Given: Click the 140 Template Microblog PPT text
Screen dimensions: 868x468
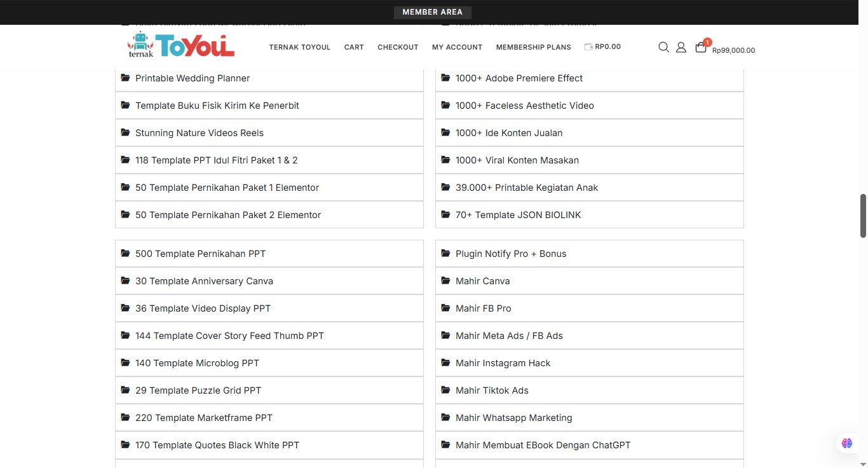Looking at the screenshot, I should pos(197,363).
